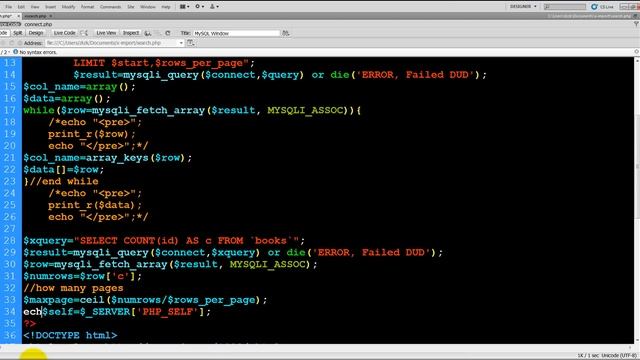Click the help search field
Viewport: 640px width, 360px height.
coord(565,7)
